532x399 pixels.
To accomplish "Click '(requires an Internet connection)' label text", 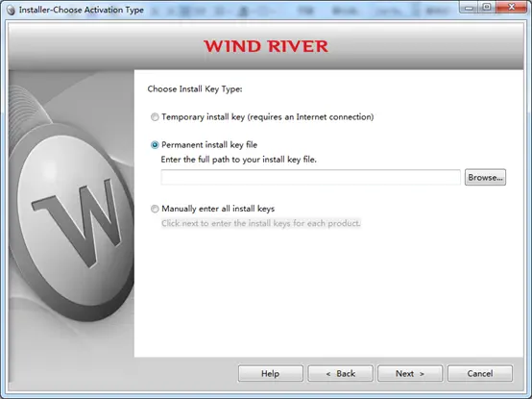I will point(310,117).
